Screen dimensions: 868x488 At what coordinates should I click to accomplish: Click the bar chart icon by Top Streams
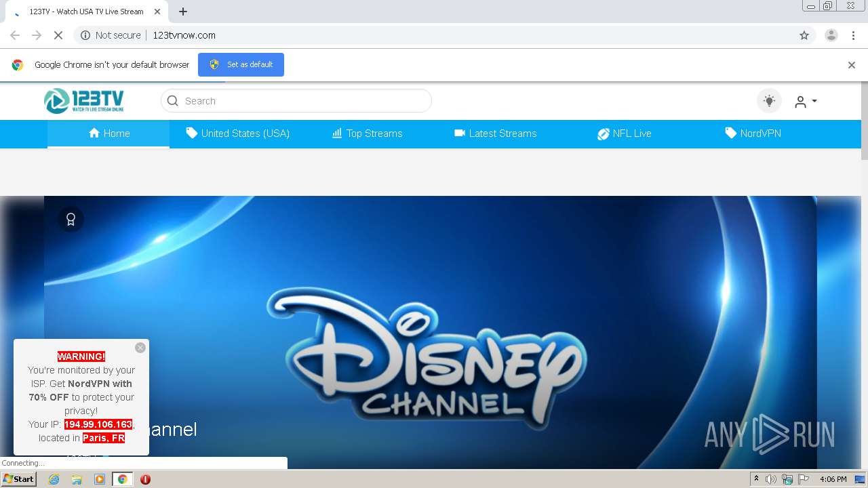[x=337, y=134]
